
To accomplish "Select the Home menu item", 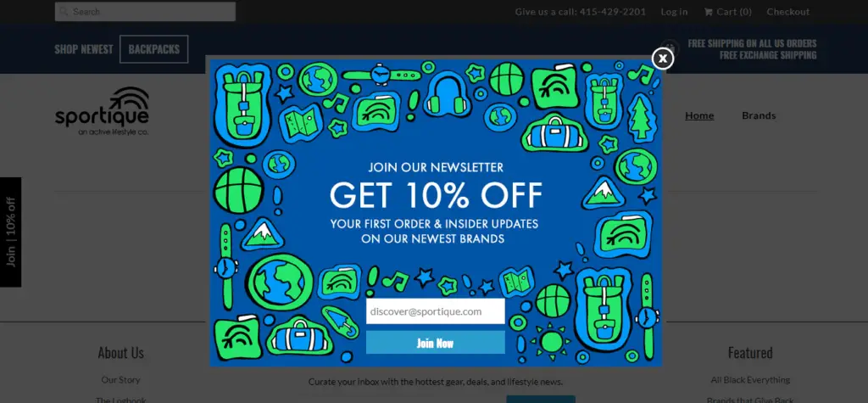I will tap(699, 115).
